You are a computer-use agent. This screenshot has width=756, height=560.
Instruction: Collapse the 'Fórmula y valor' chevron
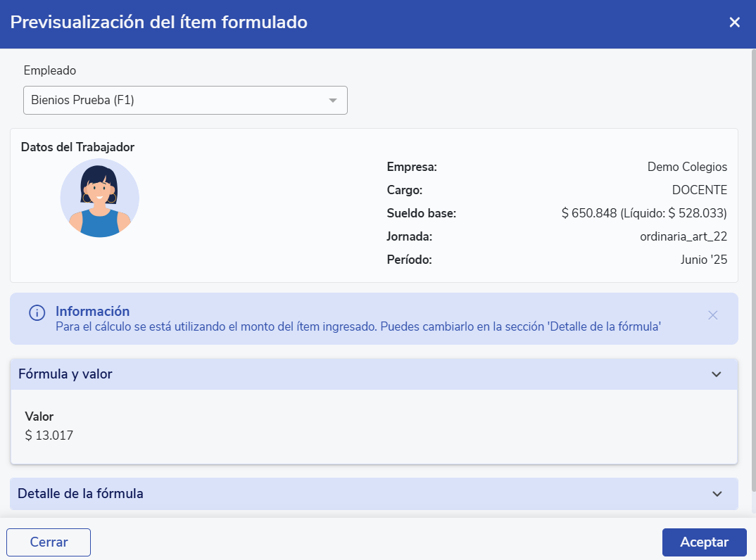[x=717, y=374]
